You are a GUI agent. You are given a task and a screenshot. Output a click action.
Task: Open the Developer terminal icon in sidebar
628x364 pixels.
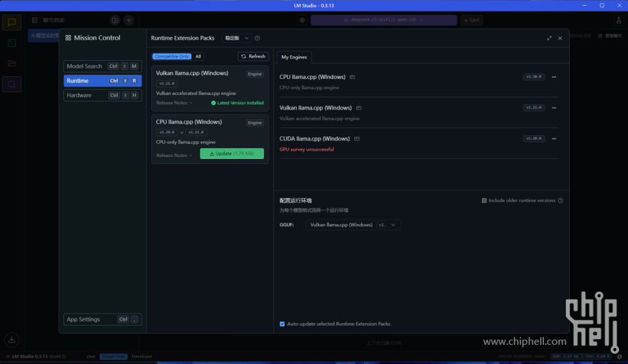coord(12,43)
